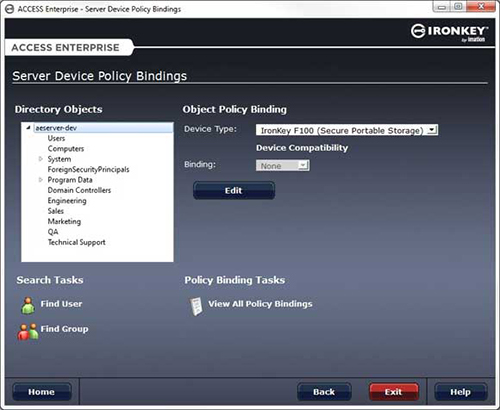The image size is (500, 410).
Task: Click the red Exit button
Action: point(393,392)
